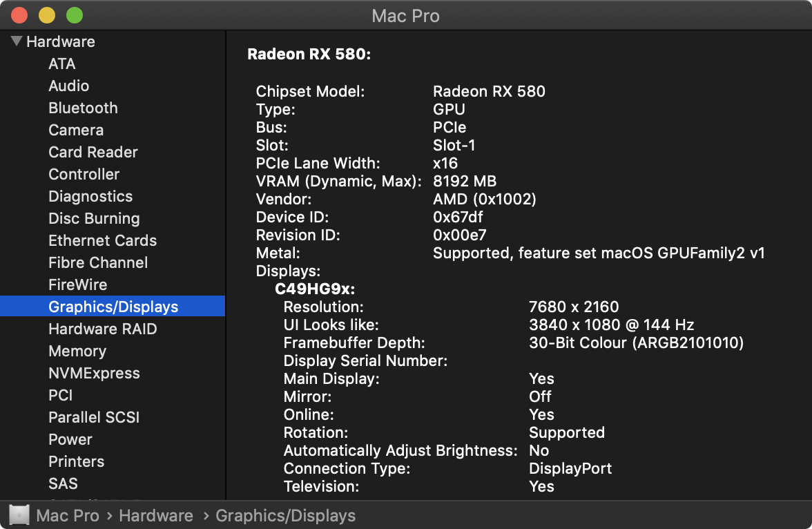Click Graphics/Displays in the path bar
The image size is (812, 529).
(x=285, y=516)
